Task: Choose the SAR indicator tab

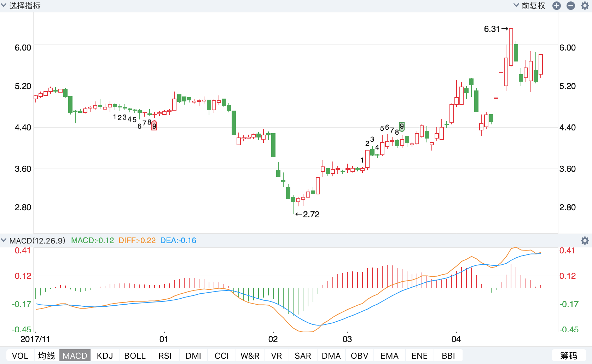Action: point(303,356)
